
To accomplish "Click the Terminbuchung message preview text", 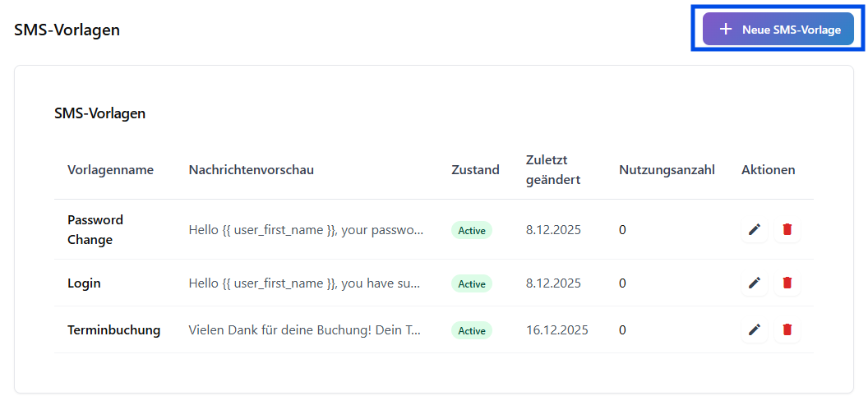I will tap(304, 330).
